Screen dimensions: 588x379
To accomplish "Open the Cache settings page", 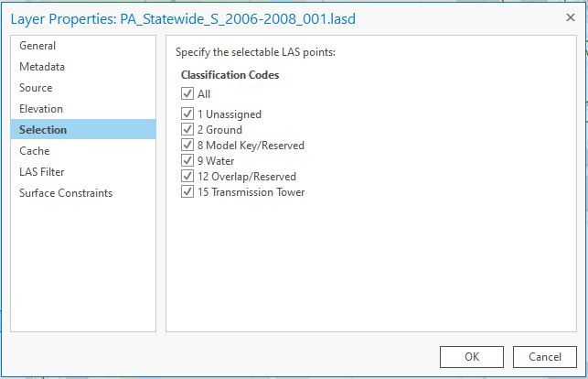I will click(35, 151).
